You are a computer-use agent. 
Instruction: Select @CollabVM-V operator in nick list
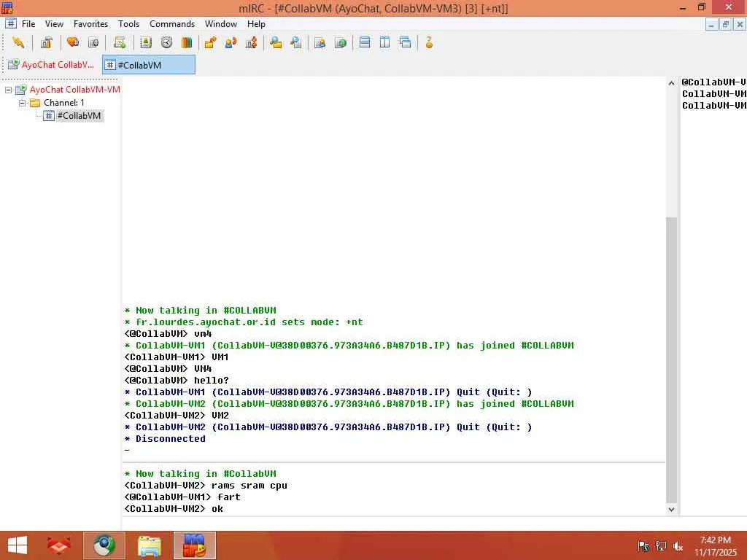[713, 82]
